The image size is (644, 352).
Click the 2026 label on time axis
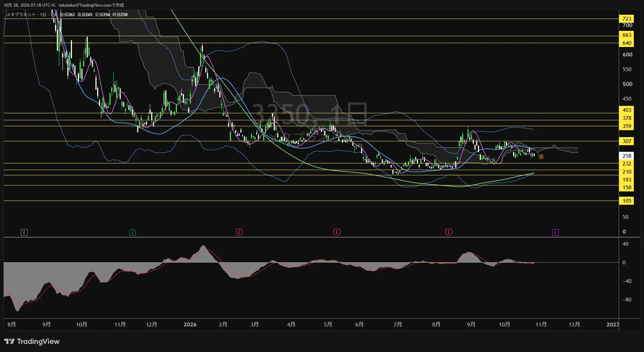[190, 325]
